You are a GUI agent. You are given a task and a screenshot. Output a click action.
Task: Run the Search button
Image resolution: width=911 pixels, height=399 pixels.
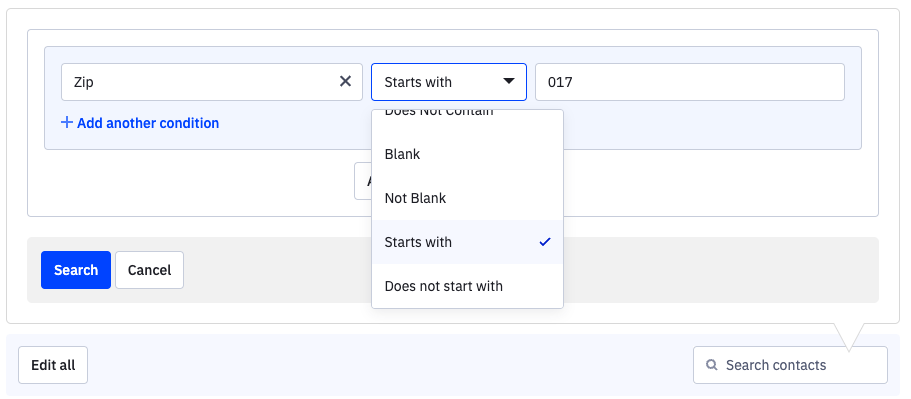click(x=76, y=270)
